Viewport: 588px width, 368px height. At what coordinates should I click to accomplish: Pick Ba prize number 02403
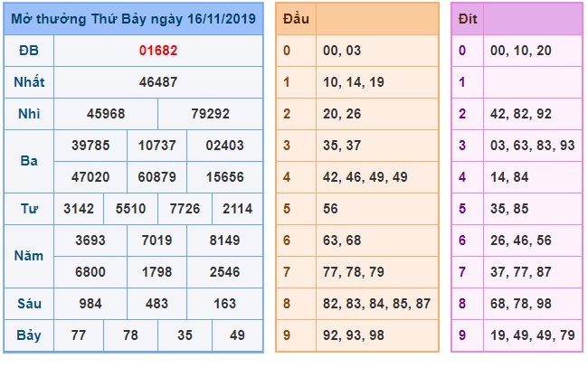[225, 146]
